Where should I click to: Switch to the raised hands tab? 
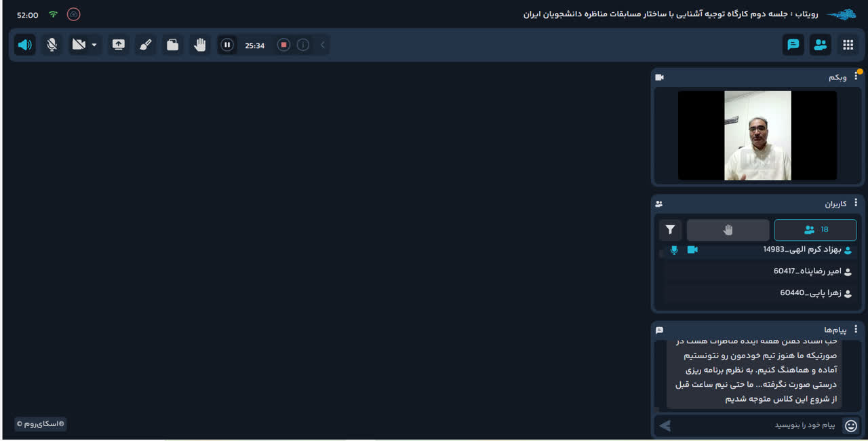point(728,230)
